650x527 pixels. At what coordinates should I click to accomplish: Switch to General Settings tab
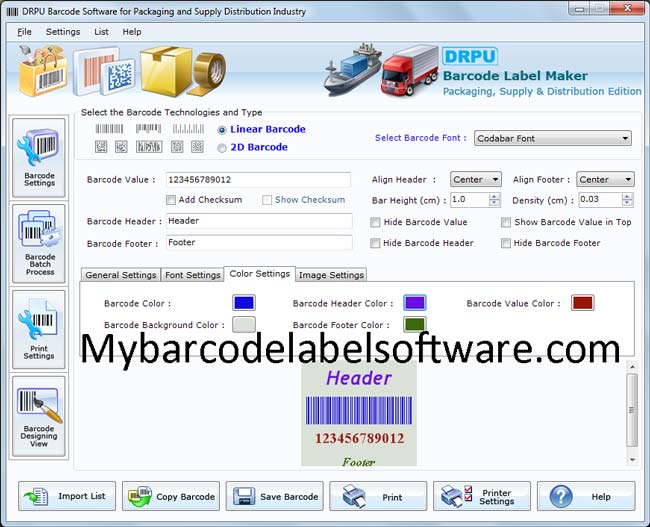coord(121,275)
